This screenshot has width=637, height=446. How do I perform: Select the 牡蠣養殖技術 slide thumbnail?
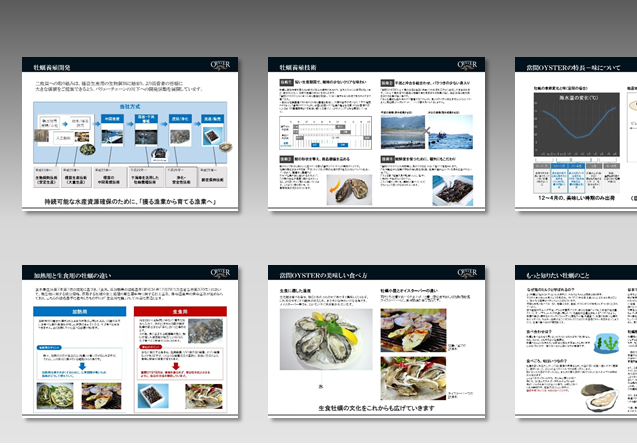[x=376, y=133]
